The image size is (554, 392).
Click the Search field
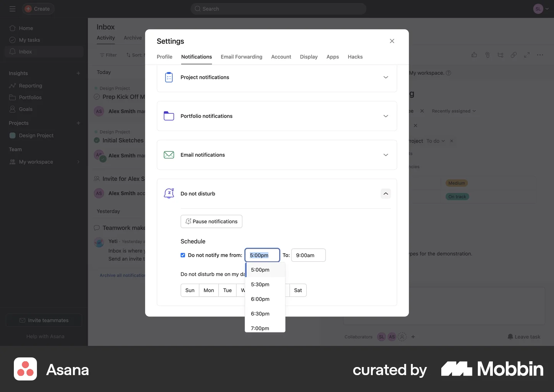(279, 9)
